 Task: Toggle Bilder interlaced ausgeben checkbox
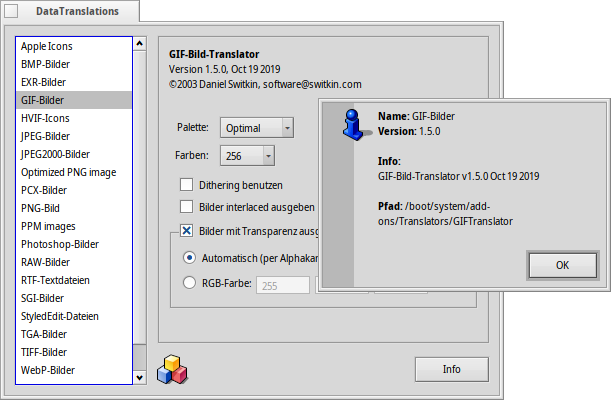(186, 207)
